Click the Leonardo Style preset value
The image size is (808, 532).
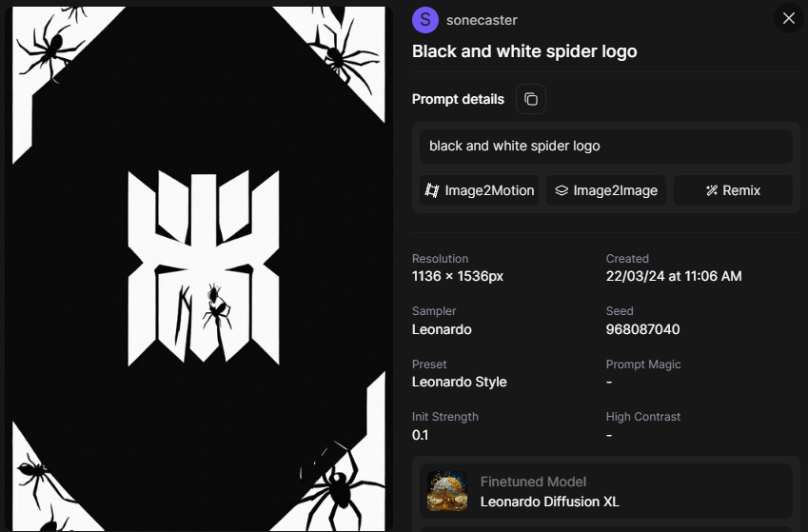coord(459,382)
